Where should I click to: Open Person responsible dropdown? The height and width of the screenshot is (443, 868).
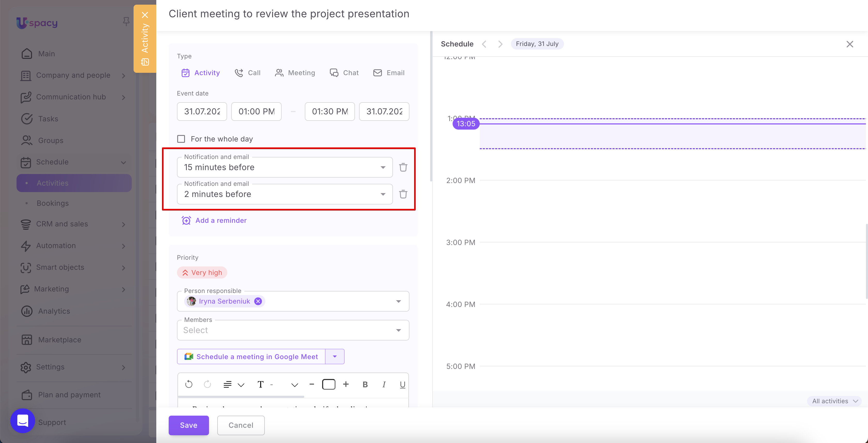pos(399,301)
